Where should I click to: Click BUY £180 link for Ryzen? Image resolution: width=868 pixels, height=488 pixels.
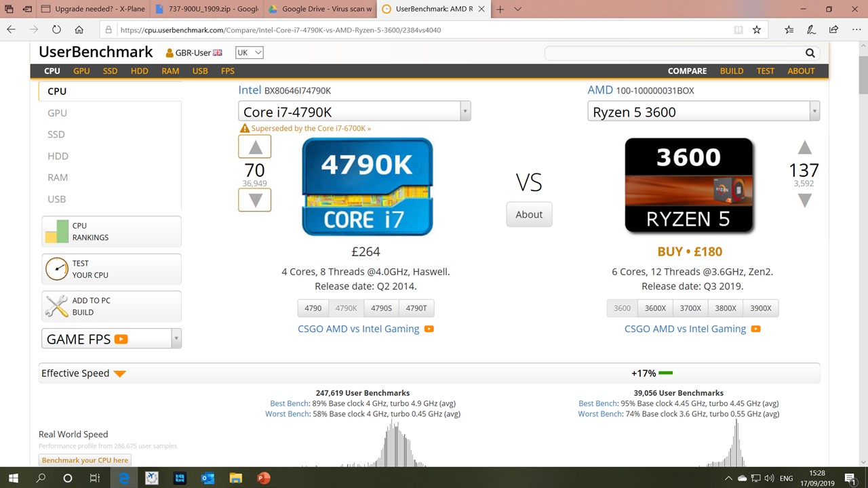pos(690,251)
